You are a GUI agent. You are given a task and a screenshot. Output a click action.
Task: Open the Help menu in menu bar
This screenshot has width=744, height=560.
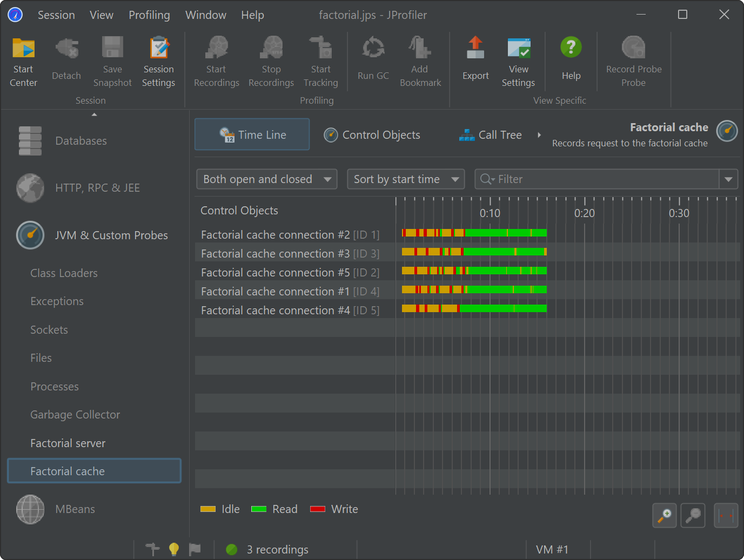point(252,15)
